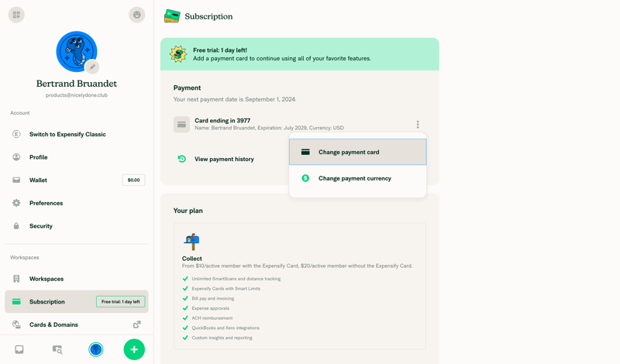This screenshot has width=620, height=364.
Task: Click 'Your next payment date' text
Action: (x=235, y=99)
